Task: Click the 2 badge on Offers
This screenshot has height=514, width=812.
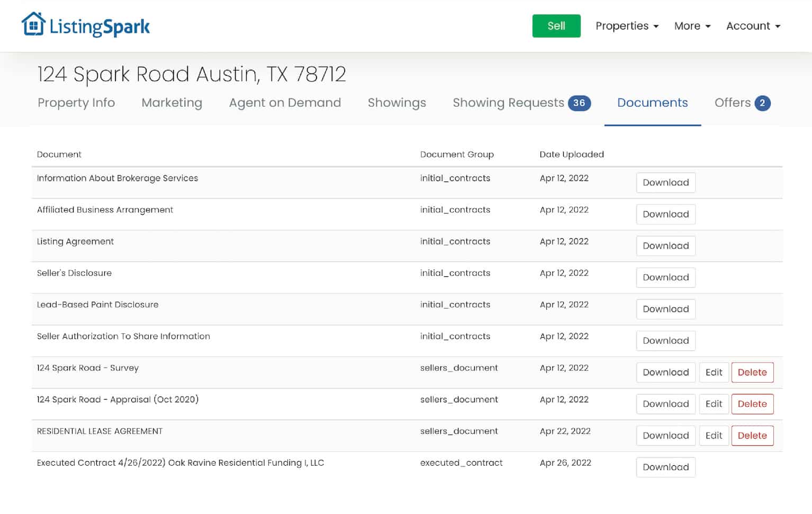Action: [762, 103]
